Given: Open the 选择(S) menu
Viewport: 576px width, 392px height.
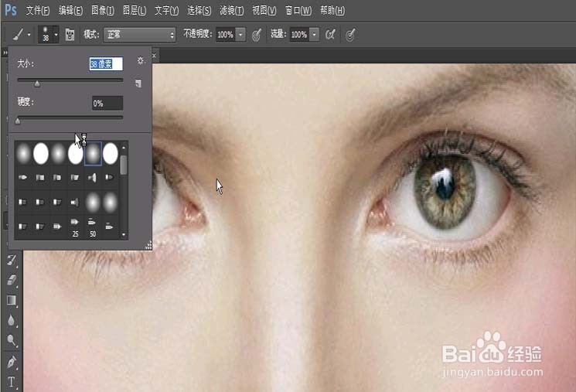Looking at the screenshot, I should point(199,10).
